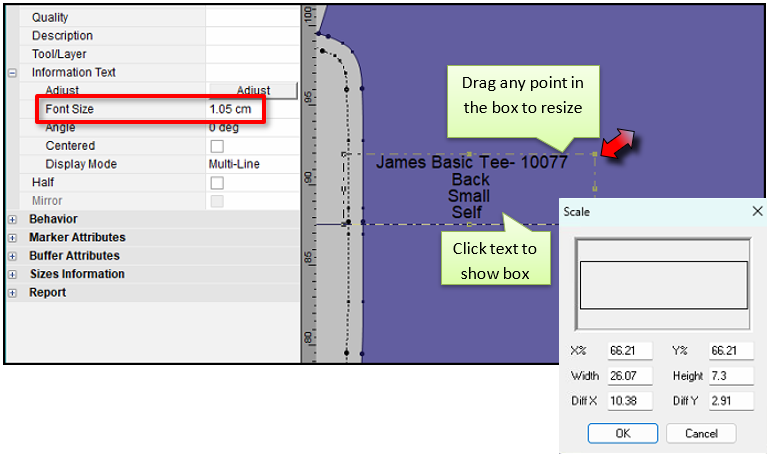Expand the Buffer Attributes section
Screen dimensions: 767x454
pos(12,256)
